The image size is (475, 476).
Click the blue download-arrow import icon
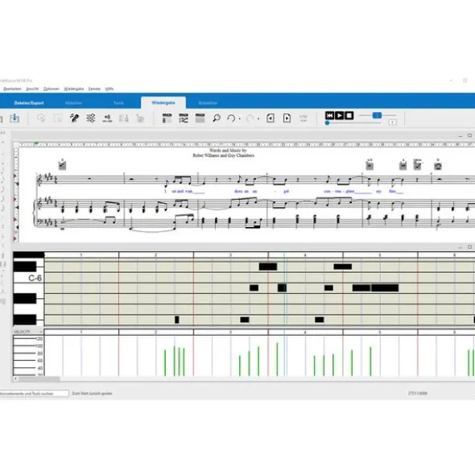click(x=14, y=118)
